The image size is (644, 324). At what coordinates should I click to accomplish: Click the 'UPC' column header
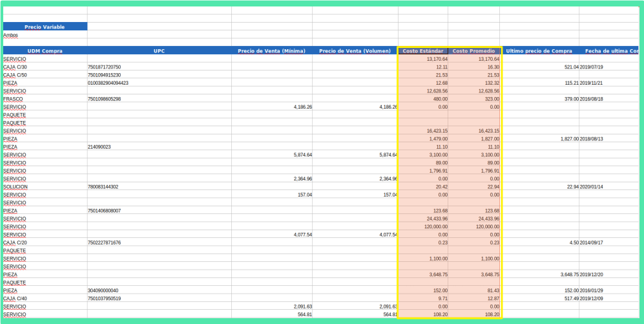pyautogui.click(x=159, y=50)
